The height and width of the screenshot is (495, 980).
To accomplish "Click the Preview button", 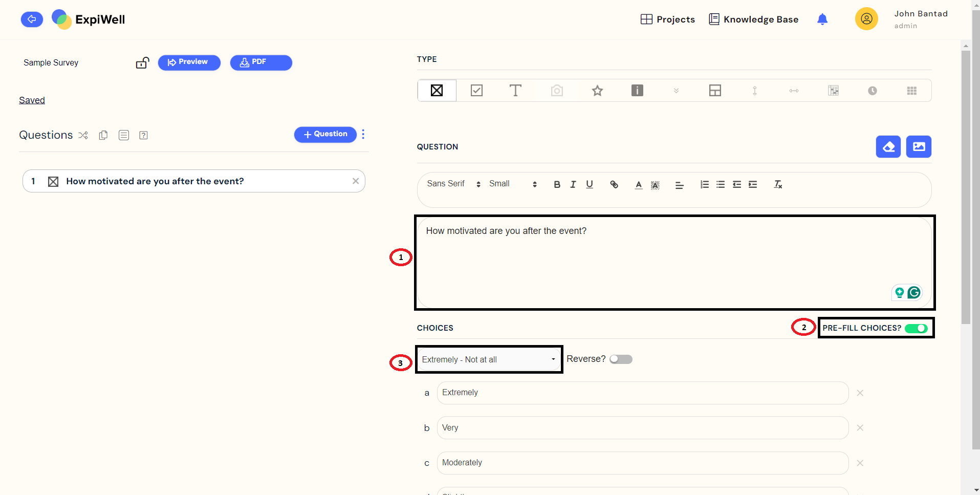I will (189, 62).
